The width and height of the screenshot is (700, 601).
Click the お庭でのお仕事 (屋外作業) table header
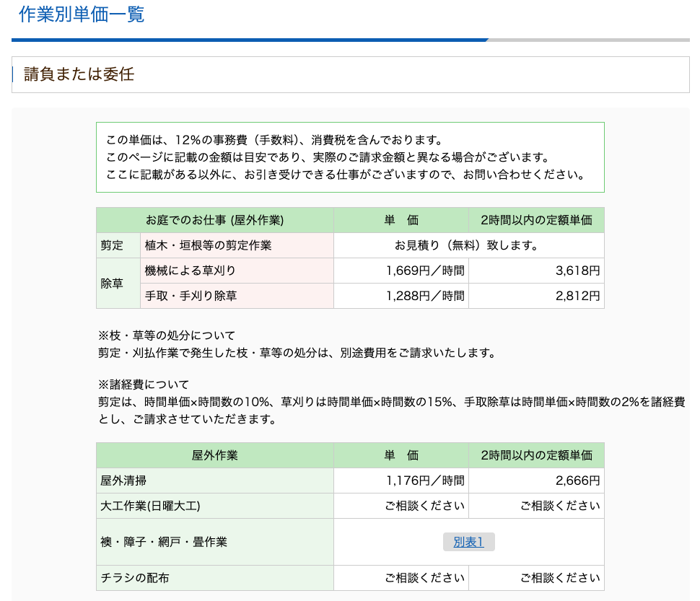(214, 220)
